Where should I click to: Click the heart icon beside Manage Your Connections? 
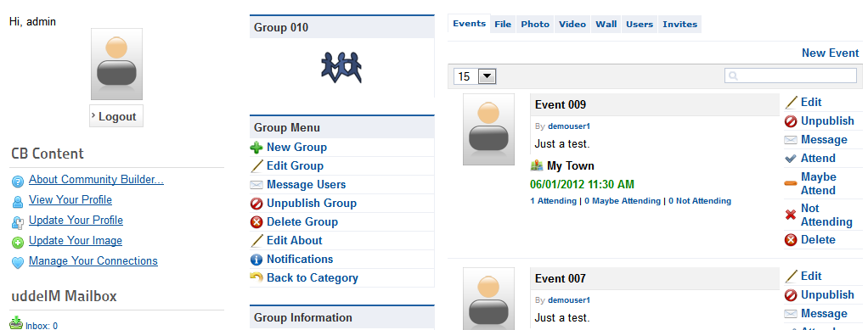click(18, 263)
